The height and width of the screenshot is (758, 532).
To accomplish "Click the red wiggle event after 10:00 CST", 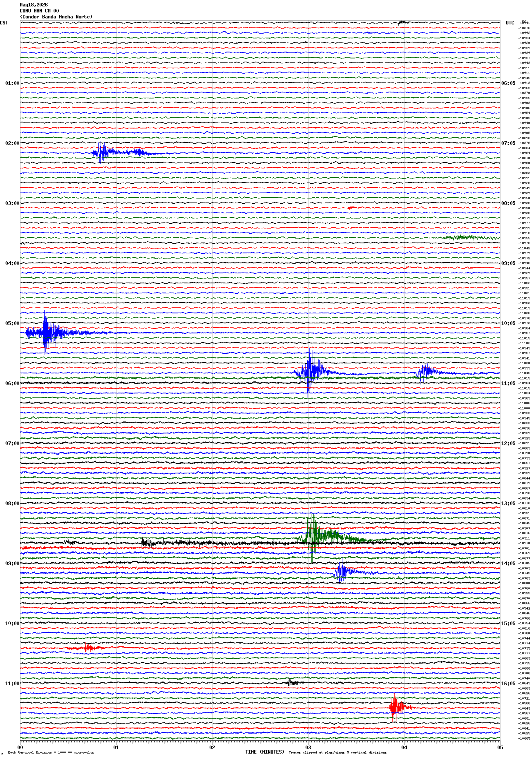I will tap(85, 648).
